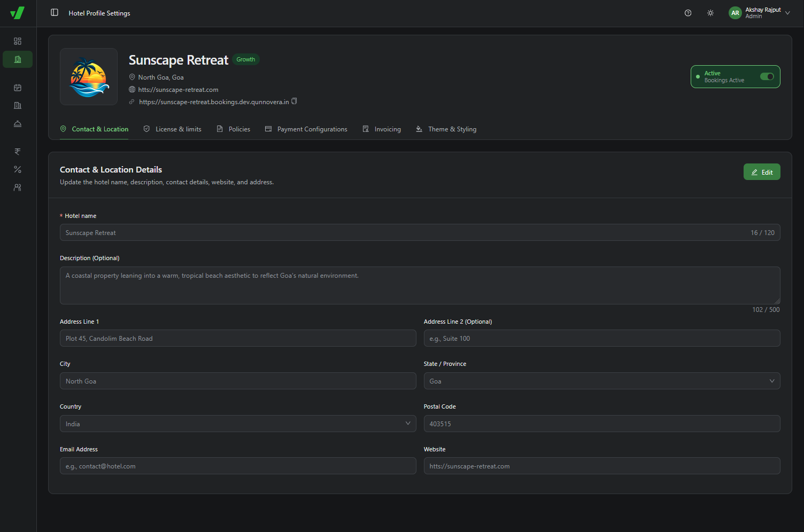
Task: Click the Sunscape Retreat logo thumbnail
Action: 89,77
